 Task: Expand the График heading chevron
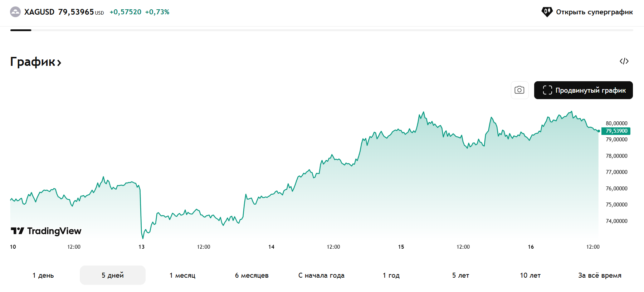coord(59,63)
